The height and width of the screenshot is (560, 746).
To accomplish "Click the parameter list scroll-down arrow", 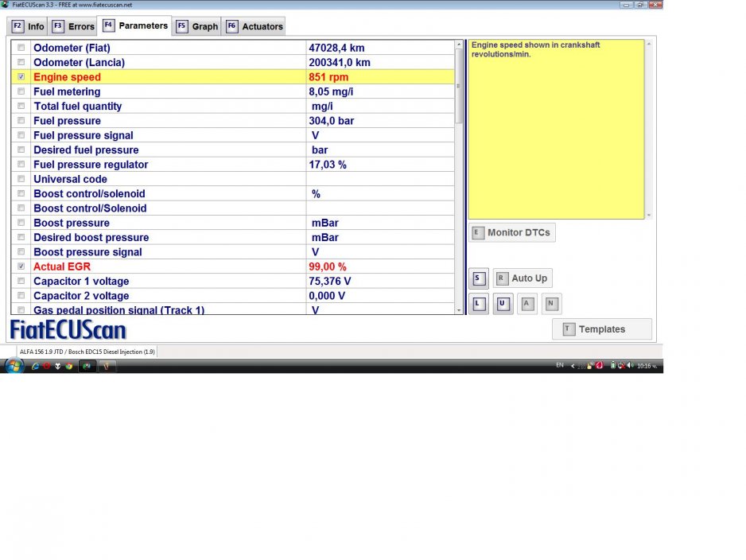I will pos(459,309).
